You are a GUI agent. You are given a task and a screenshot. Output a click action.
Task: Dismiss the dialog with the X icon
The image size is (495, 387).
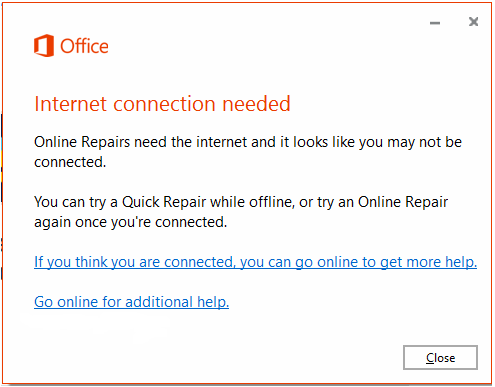pos(473,22)
